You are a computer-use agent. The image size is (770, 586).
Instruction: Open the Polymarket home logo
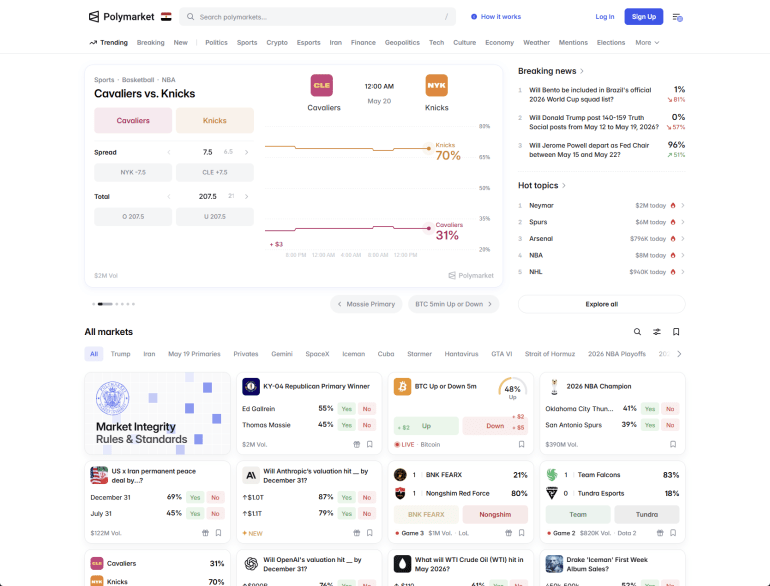(x=121, y=17)
